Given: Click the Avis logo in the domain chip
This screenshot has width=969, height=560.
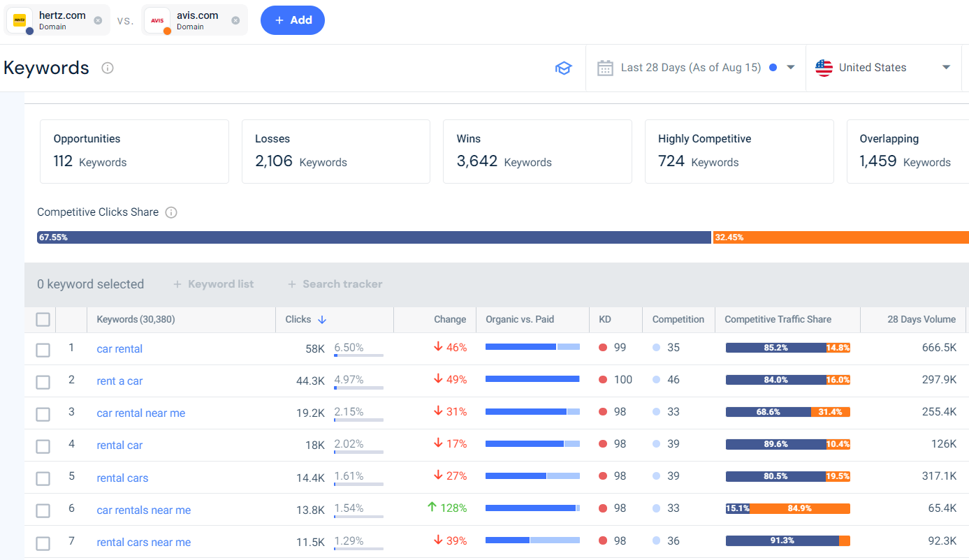Looking at the screenshot, I should [156, 20].
